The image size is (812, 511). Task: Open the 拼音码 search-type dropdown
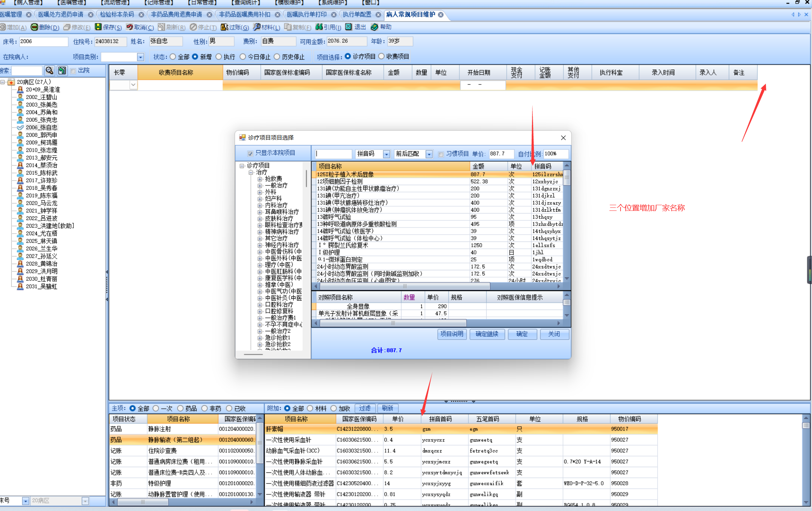pyautogui.click(x=386, y=154)
